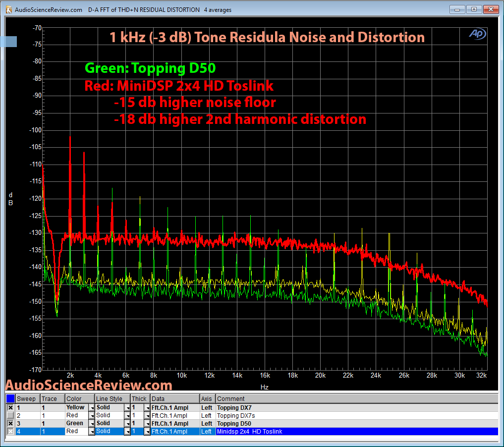Select the "Topping DX7" comment cell
Image resolution: width=504 pixels, height=447 pixels.
click(357, 408)
